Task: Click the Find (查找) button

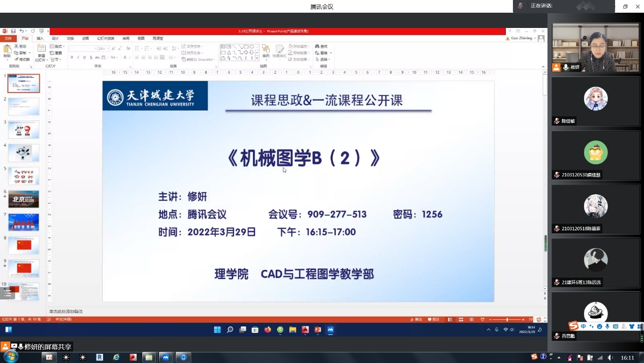Action: pos(321,46)
